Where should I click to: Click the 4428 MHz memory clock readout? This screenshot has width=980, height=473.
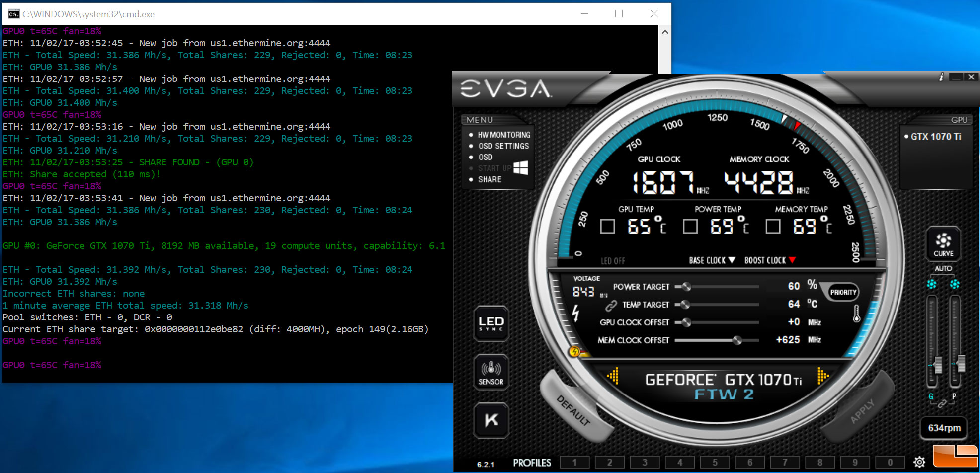tap(759, 182)
